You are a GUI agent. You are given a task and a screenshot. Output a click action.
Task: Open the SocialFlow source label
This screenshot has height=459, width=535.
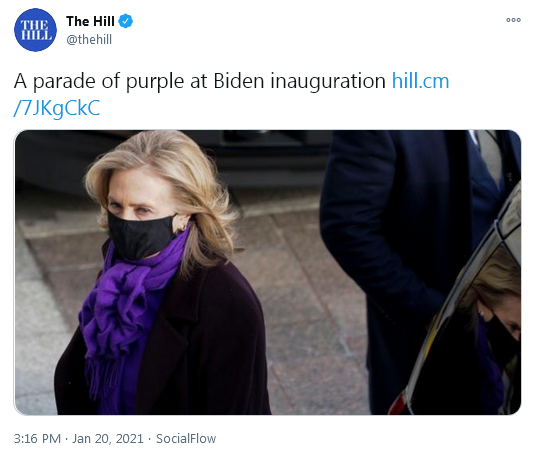pyautogui.click(x=186, y=439)
